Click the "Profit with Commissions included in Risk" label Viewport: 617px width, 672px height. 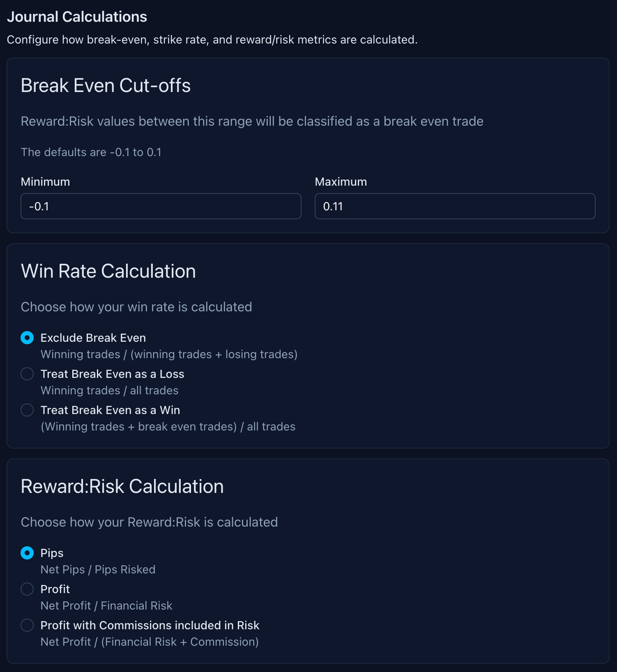click(150, 626)
